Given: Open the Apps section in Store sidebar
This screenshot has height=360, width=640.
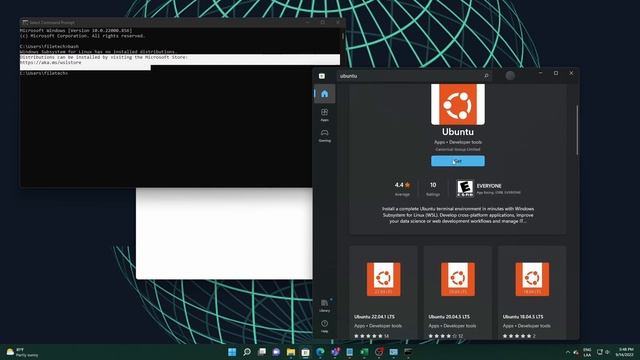Looking at the screenshot, I should point(324,115).
